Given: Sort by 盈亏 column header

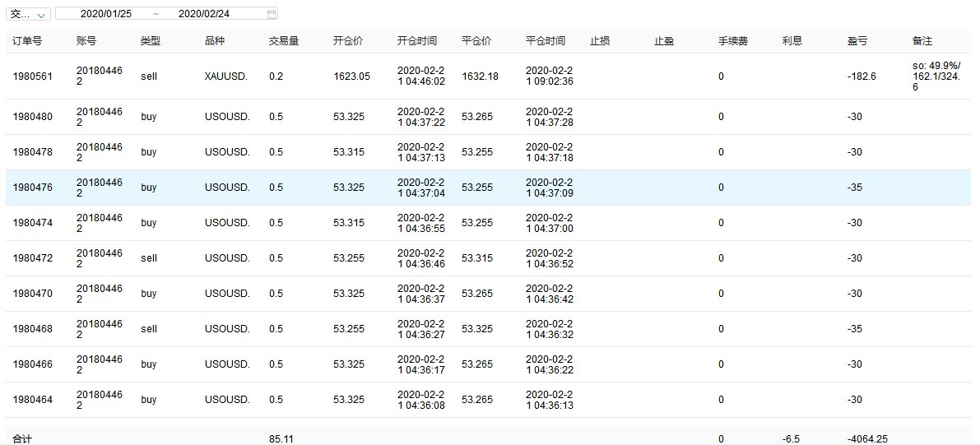Looking at the screenshot, I should (857, 40).
